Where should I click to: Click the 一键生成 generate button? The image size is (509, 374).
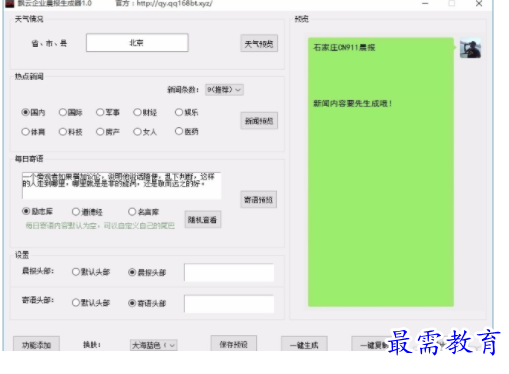(x=304, y=344)
